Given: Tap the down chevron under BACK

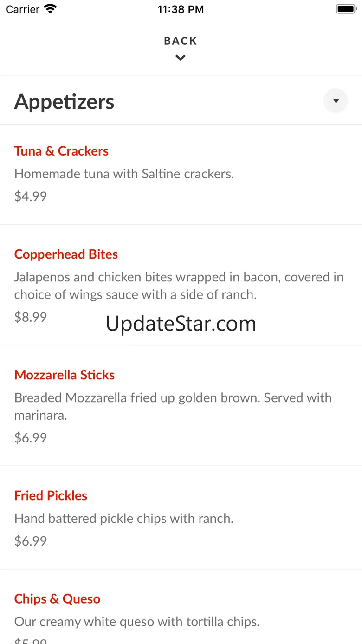Looking at the screenshot, I should [181, 58].
